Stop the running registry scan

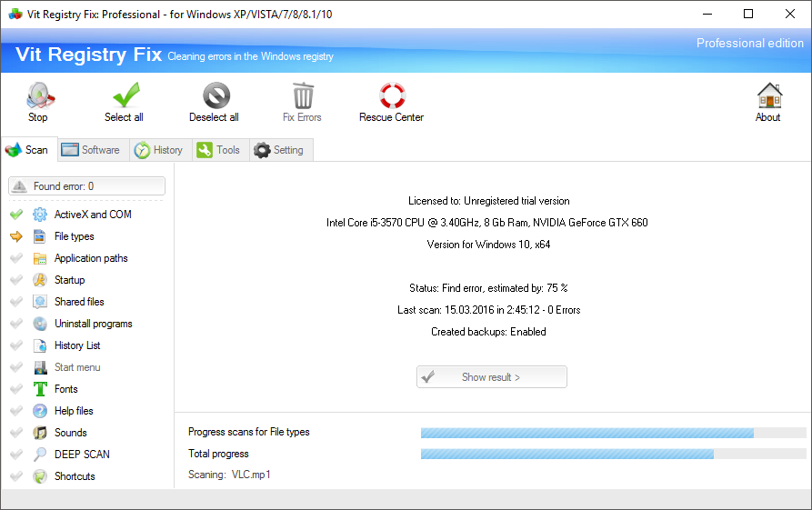[39, 102]
